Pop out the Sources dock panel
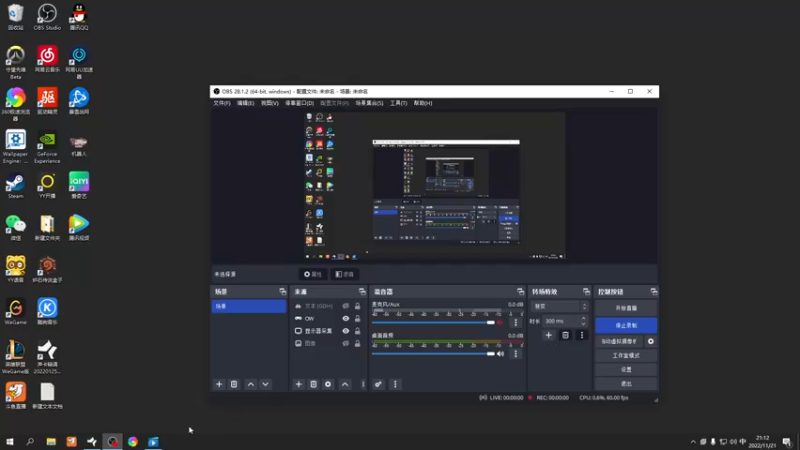This screenshot has height=450, width=800. tap(362, 291)
